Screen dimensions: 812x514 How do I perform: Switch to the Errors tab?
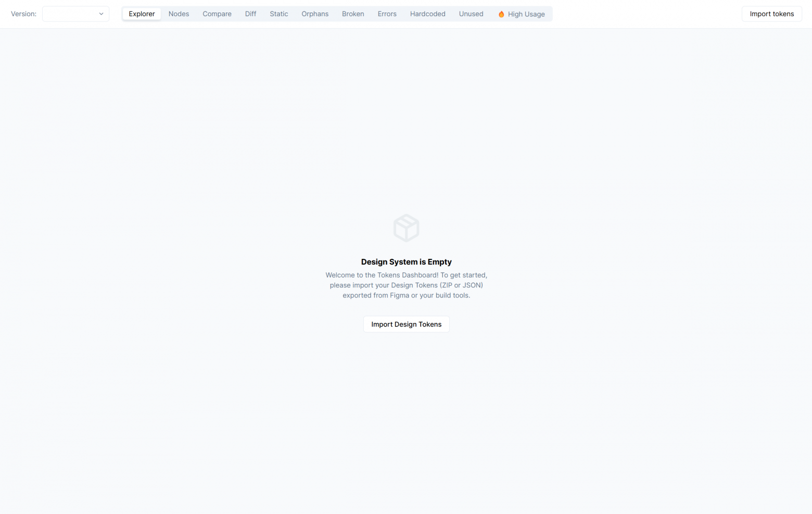click(x=387, y=14)
